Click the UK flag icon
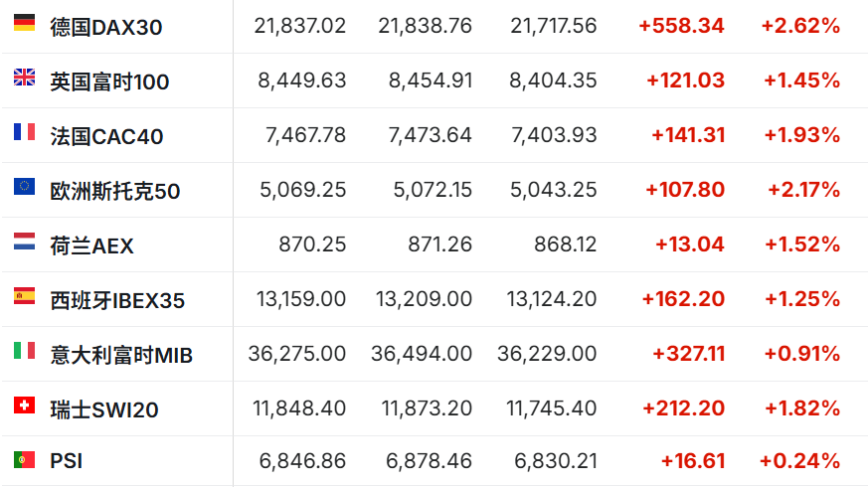868x487 pixels. (24, 77)
